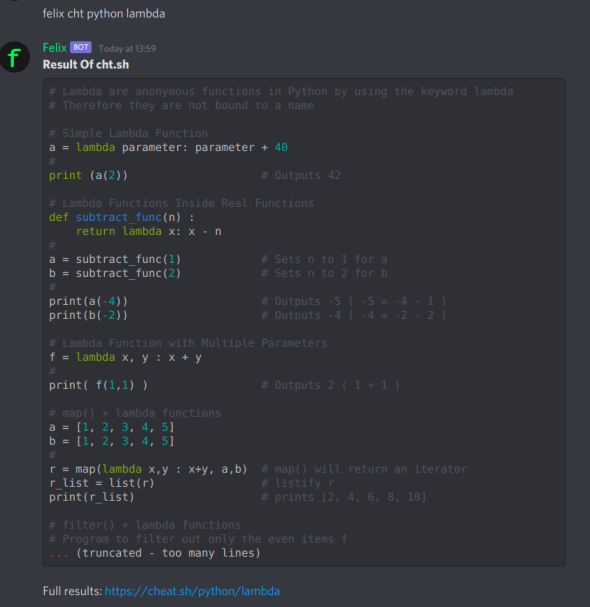Click the comment '# Simple Lambda Function'
This screenshot has height=607, width=590.
point(129,134)
